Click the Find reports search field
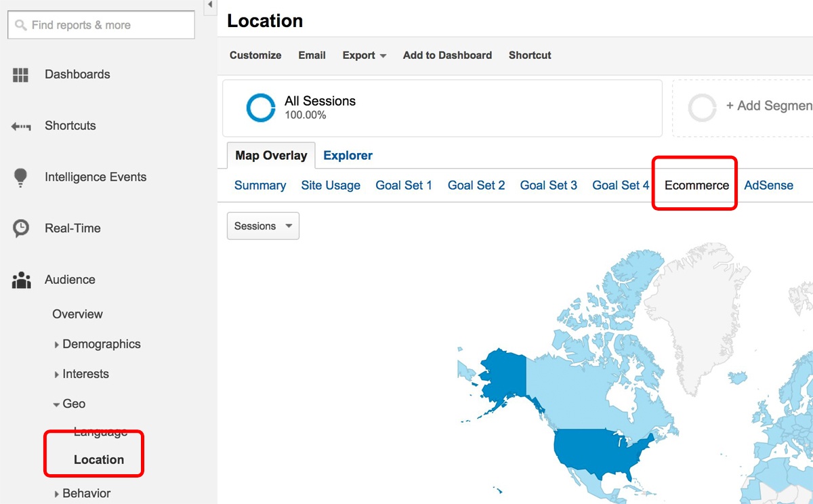Viewport: 813px width, 504px height. point(100,24)
